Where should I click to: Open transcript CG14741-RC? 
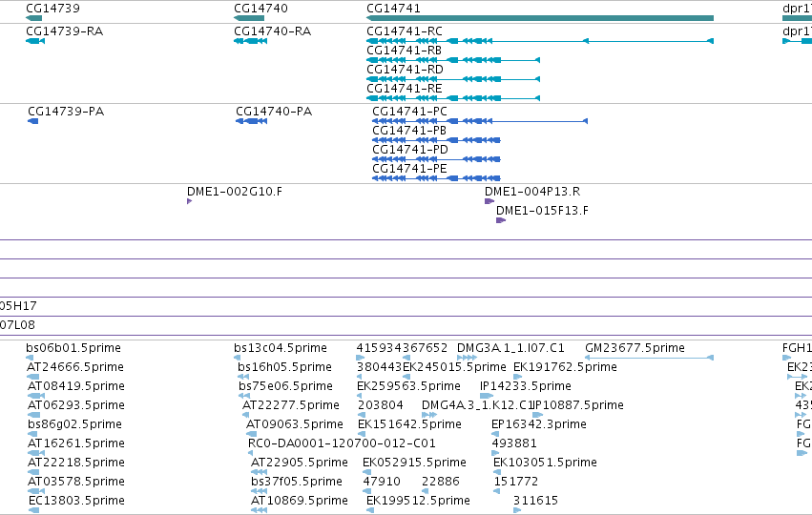pos(405,31)
